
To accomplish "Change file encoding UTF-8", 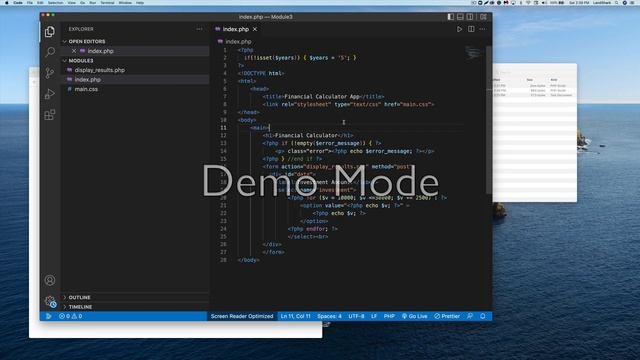I will click(356, 316).
